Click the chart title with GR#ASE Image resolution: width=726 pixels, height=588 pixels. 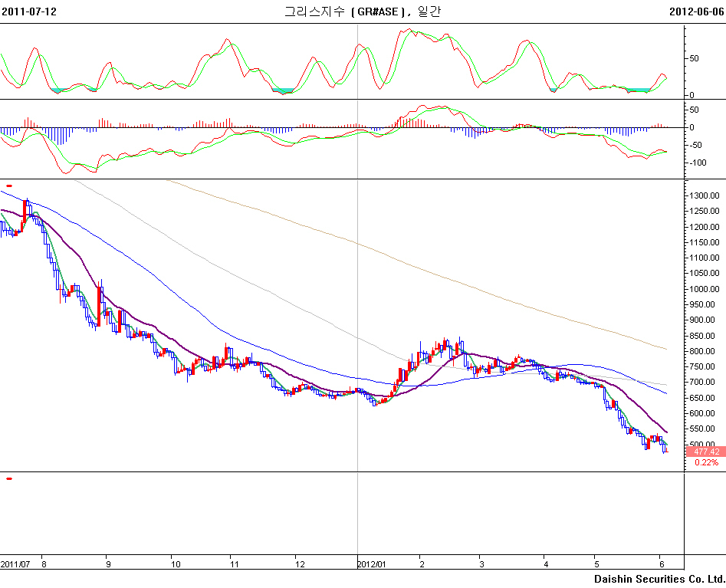[363, 11]
